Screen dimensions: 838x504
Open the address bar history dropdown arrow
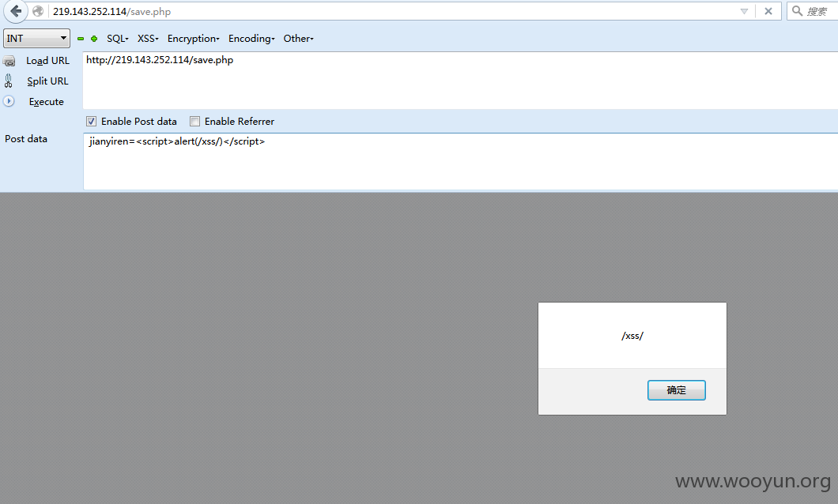click(x=744, y=11)
